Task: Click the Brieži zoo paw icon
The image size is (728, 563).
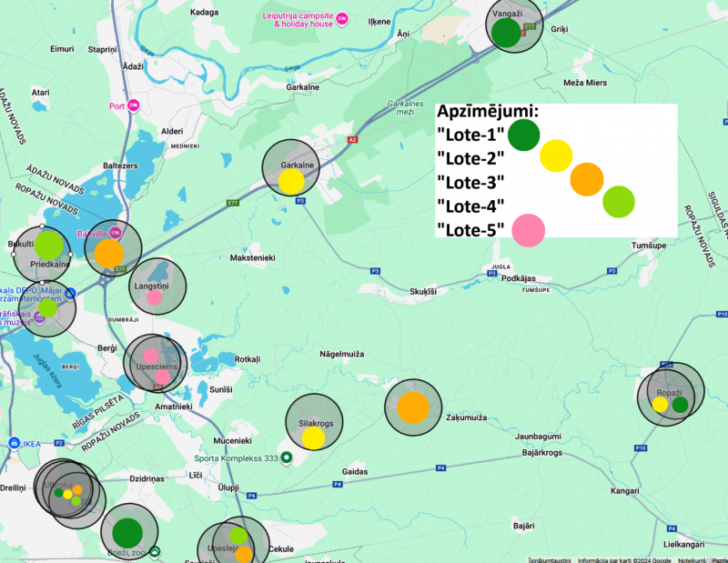Action: click(x=155, y=551)
